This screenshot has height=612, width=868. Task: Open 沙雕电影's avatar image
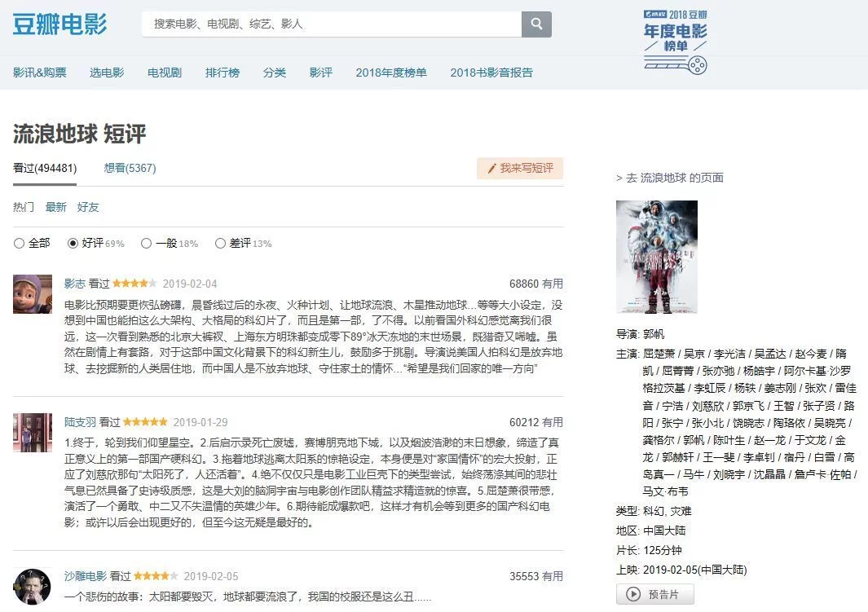tap(33, 587)
